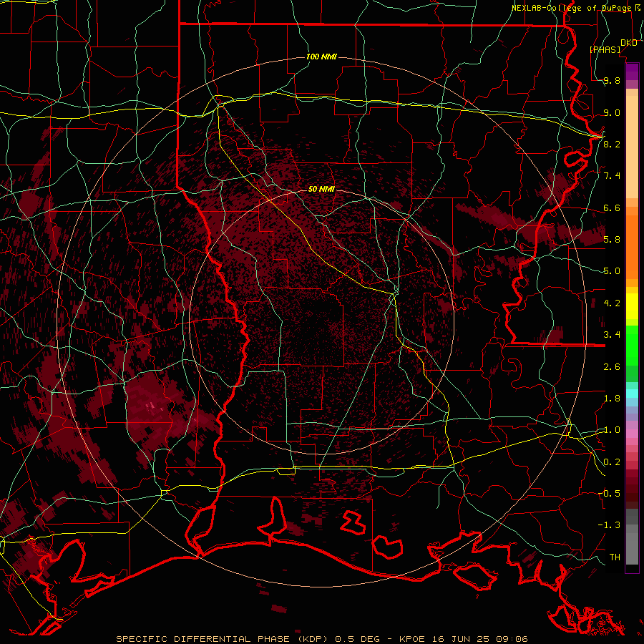Click the -1.3 colorbar label
Viewport: 644px width, 644px height.
(609, 525)
